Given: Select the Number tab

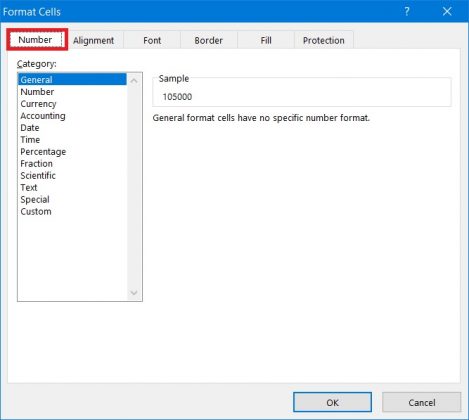Looking at the screenshot, I should (x=36, y=40).
